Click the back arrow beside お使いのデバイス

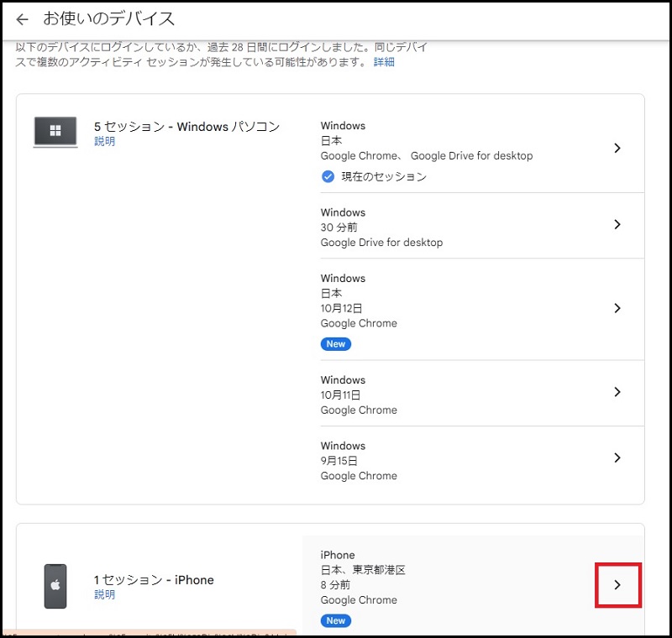point(22,19)
